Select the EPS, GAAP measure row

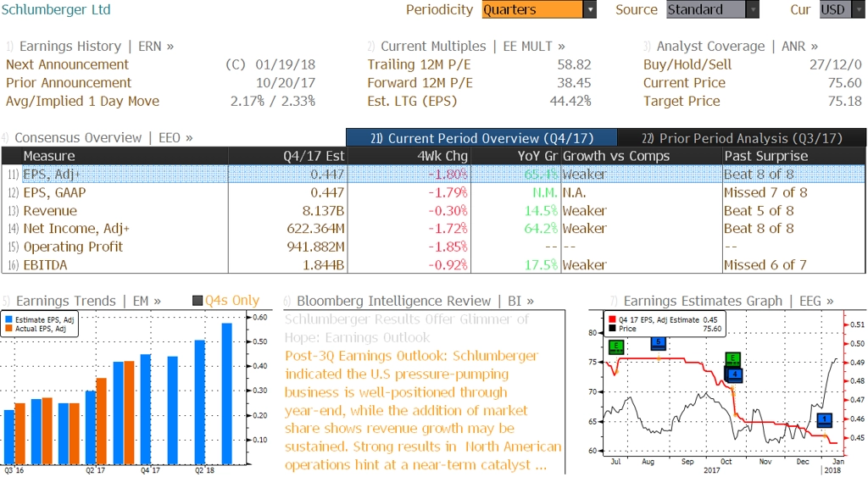tap(433, 192)
